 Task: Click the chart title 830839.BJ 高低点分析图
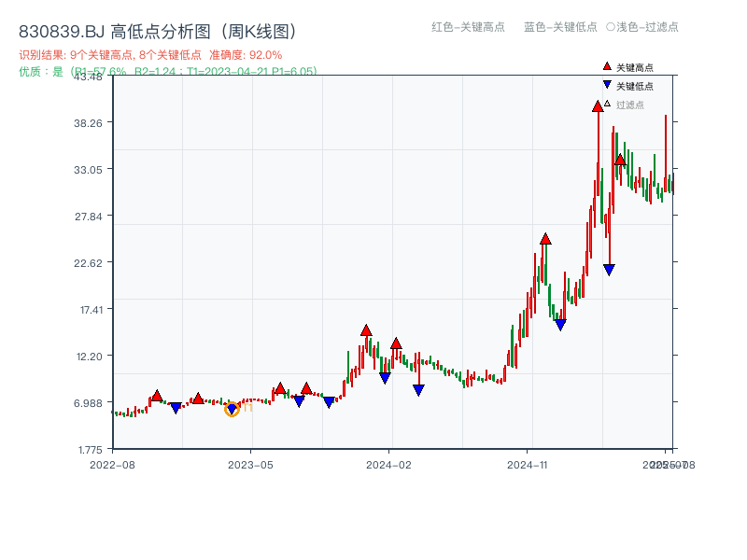tap(112, 28)
